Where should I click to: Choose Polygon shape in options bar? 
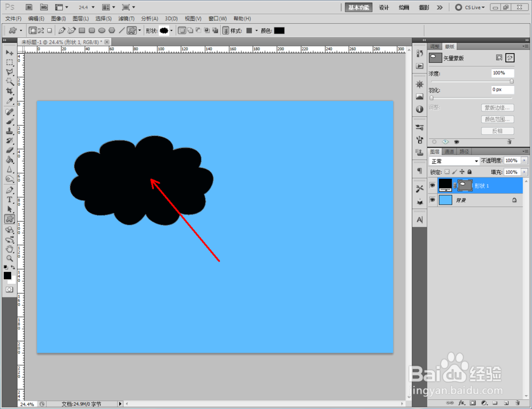112,30
